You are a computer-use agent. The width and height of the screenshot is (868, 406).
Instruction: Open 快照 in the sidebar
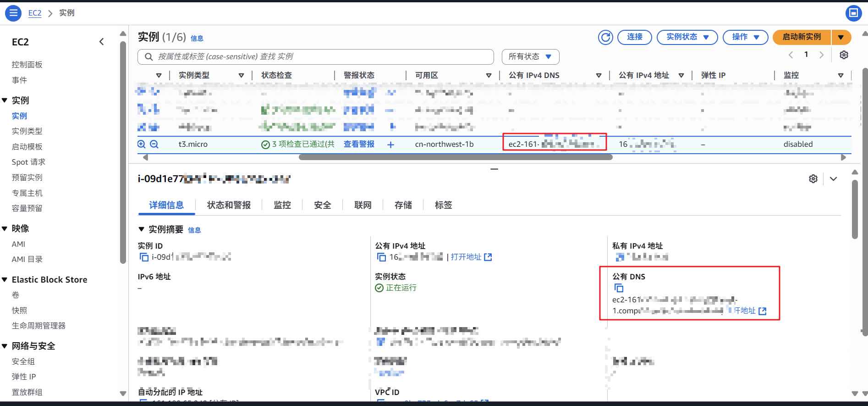coord(19,311)
